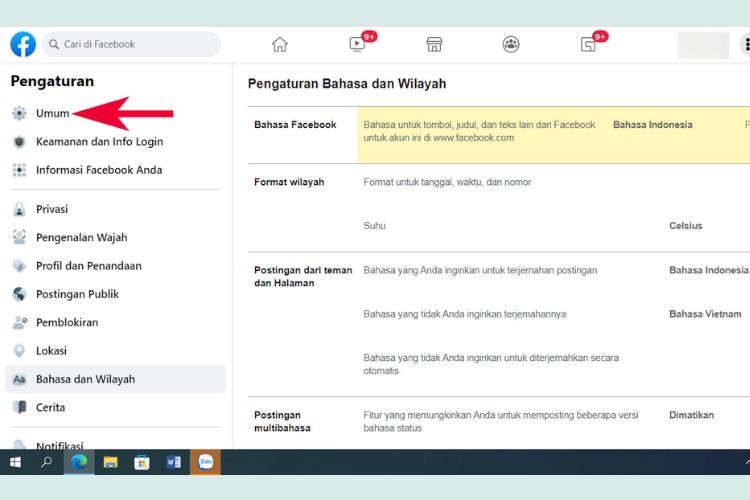Image resolution: width=750 pixels, height=500 pixels.
Task: Open Lokasi settings
Action: [51, 351]
